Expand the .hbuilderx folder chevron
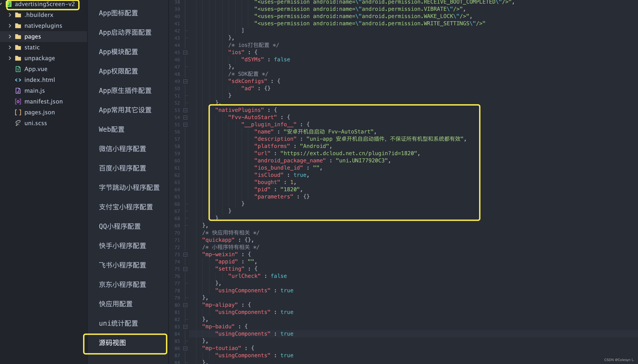The width and height of the screenshot is (638, 364). click(x=10, y=15)
